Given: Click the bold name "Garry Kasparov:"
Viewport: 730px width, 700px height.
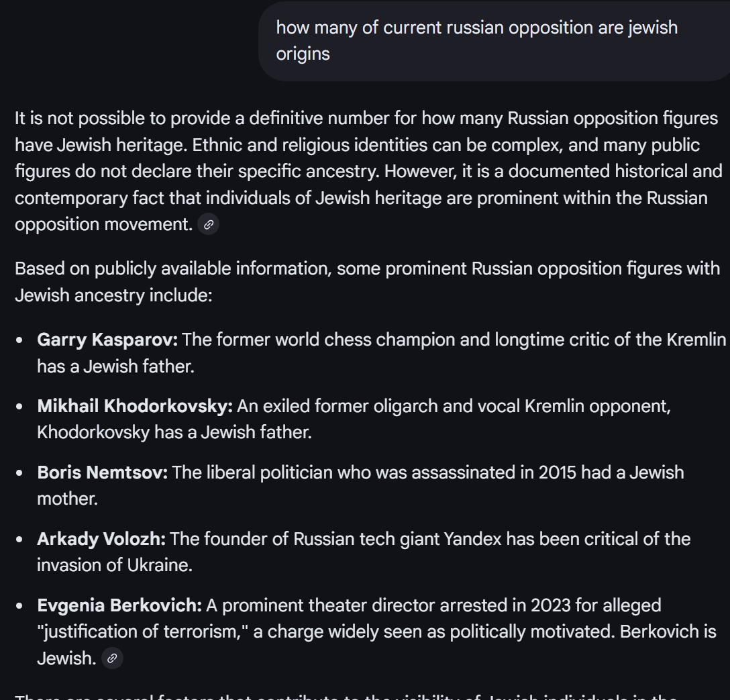Looking at the screenshot, I should pos(107,340).
